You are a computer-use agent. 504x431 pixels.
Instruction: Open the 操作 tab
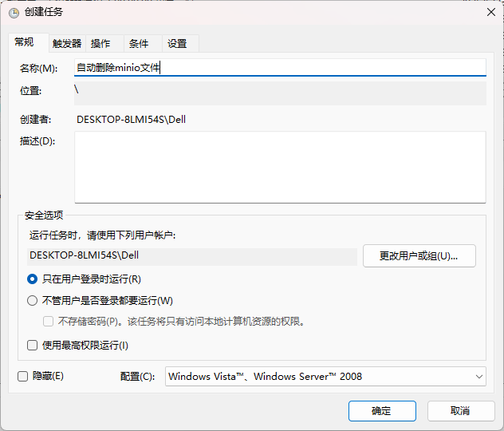(104, 43)
